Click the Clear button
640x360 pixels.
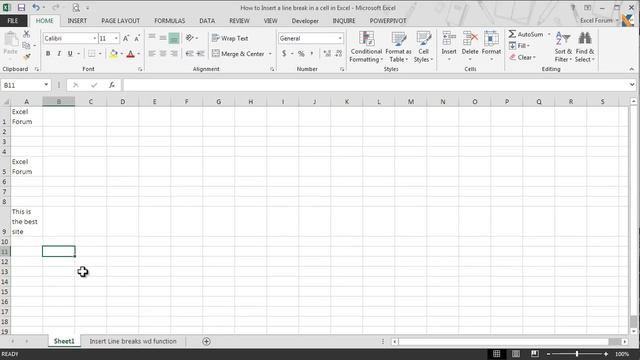point(522,58)
